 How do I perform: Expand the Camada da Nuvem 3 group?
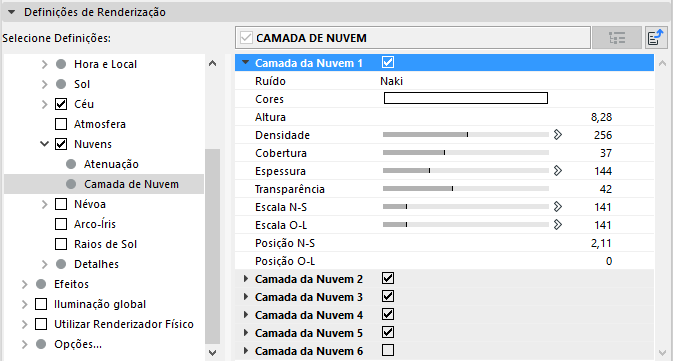coord(246,297)
